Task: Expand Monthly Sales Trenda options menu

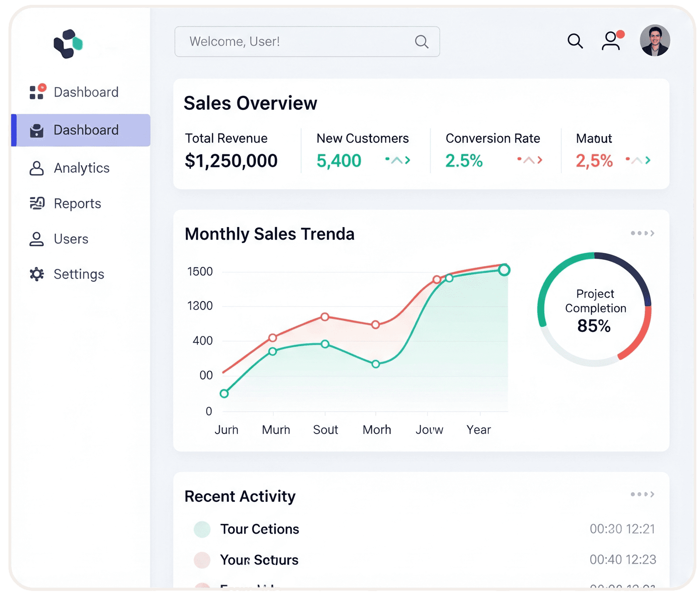Action: 642,233
